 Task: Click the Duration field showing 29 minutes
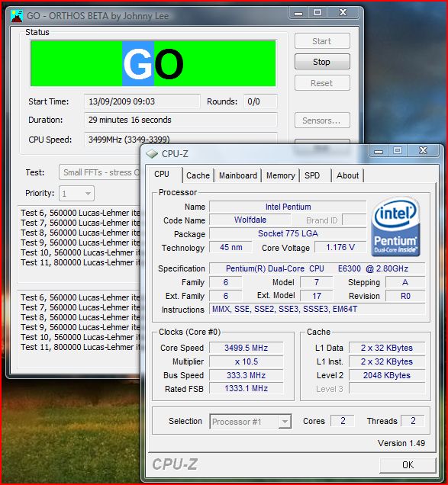pyautogui.click(x=181, y=120)
